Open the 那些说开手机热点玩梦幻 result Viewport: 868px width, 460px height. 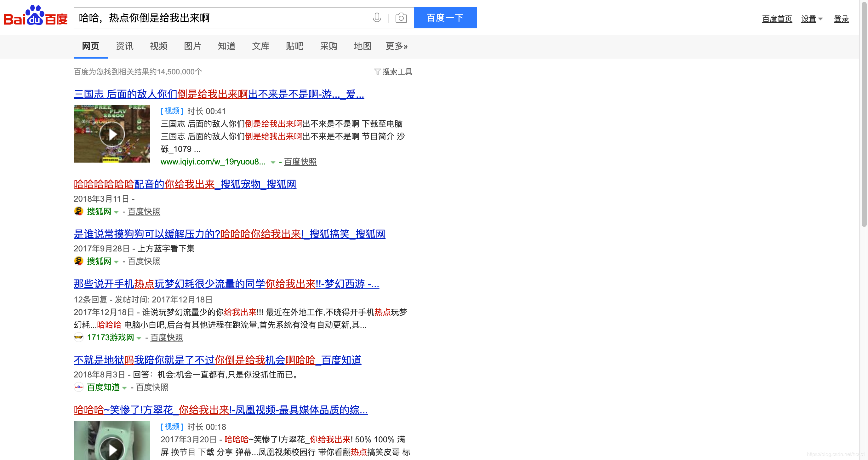click(x=226, y=284)
